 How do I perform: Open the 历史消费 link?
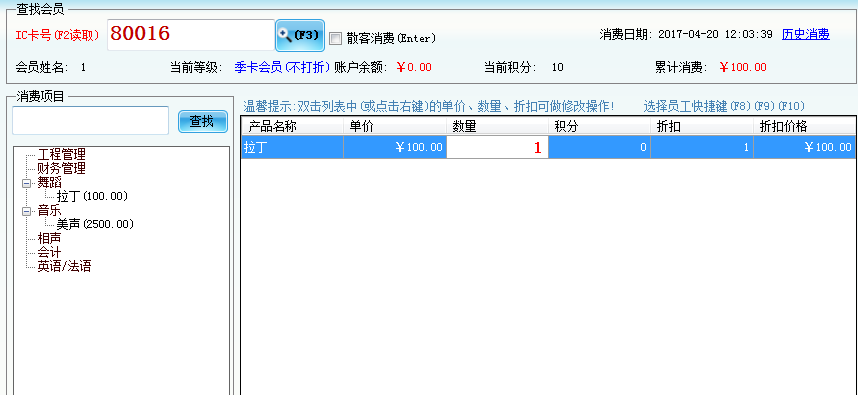coord(805,34)
